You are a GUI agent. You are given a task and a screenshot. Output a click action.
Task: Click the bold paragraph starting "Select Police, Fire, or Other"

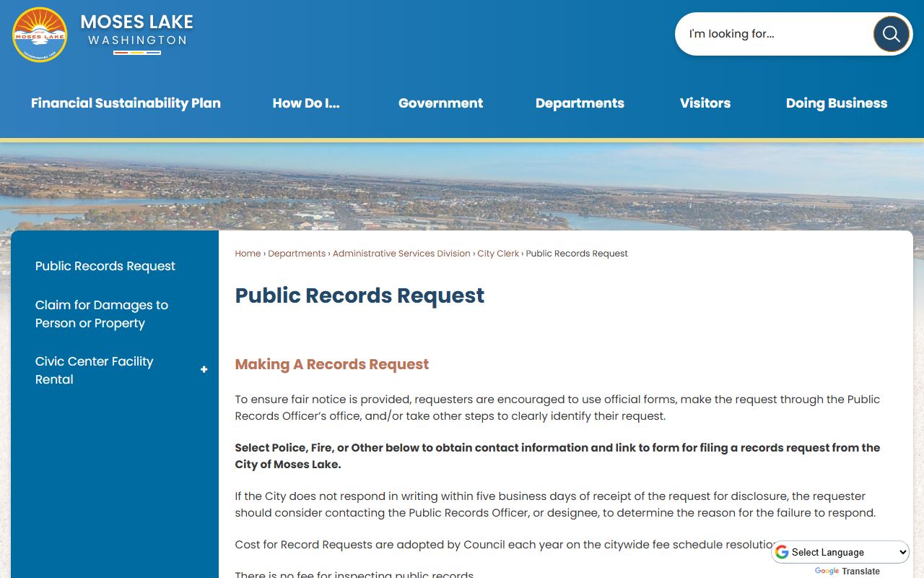(x=557, y=456)
